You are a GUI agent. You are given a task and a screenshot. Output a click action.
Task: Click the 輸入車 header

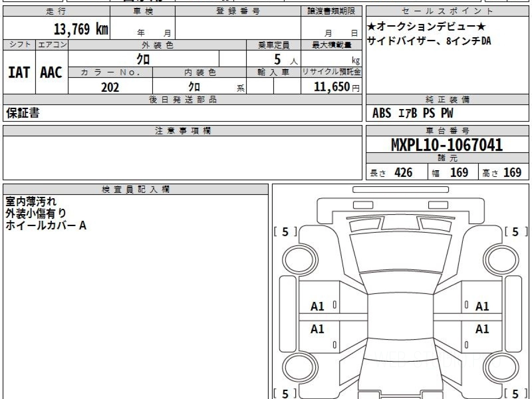coord(274,72)
